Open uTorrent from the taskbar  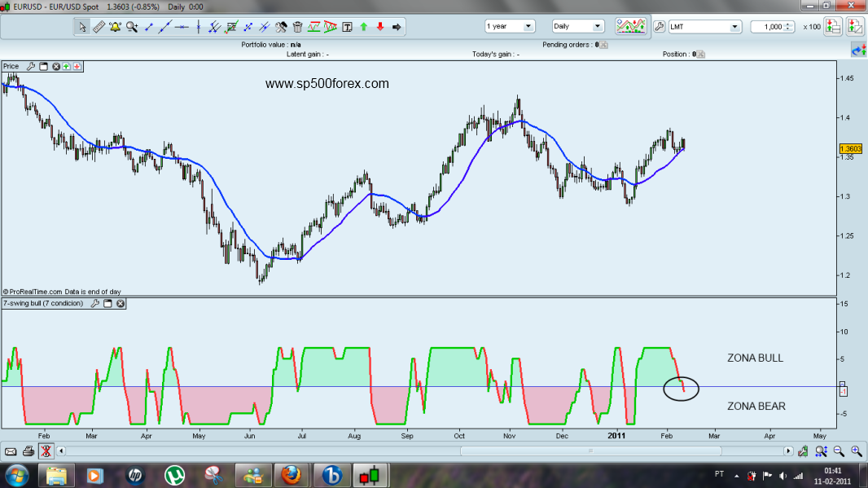(x=174, y=475)
